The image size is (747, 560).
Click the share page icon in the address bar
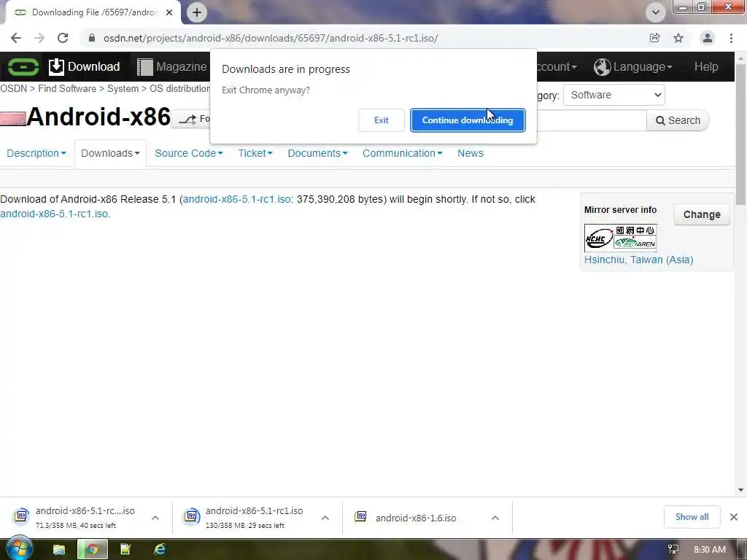(655, 38)
